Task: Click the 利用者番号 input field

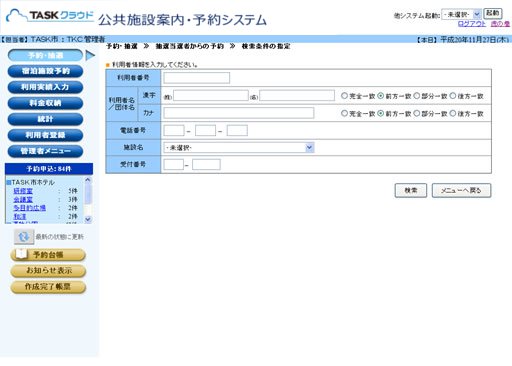Action: pyautogui.click(x=197, y=78)
